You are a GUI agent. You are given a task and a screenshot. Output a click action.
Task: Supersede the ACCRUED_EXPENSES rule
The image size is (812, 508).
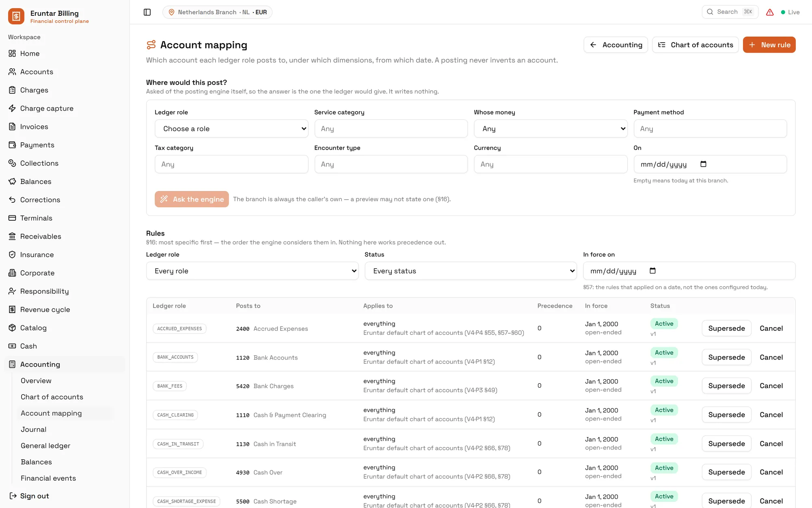[726, 328]
